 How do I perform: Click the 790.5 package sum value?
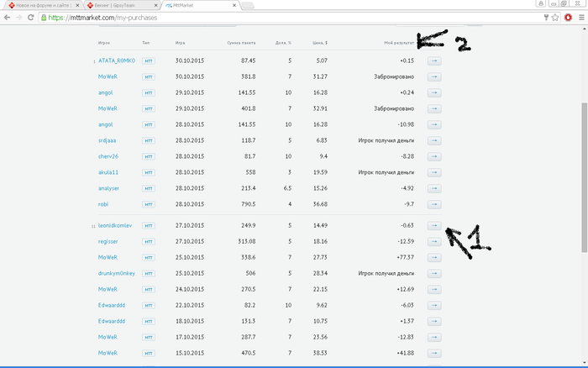(x=249, y=204)
